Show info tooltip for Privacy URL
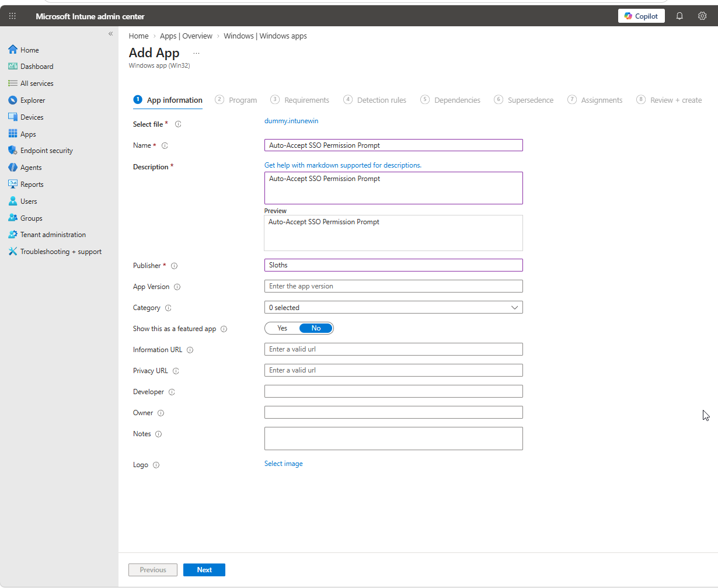 (176, 371)
